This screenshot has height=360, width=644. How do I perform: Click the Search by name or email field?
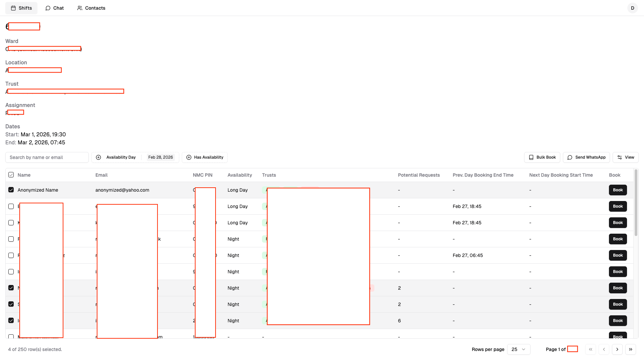point(47,157)
